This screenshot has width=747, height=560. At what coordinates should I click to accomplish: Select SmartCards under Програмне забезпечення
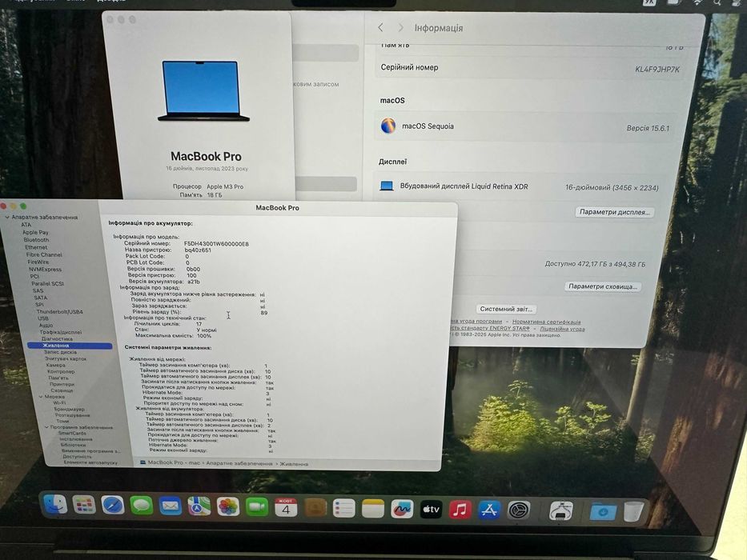(x=72, y=434)
